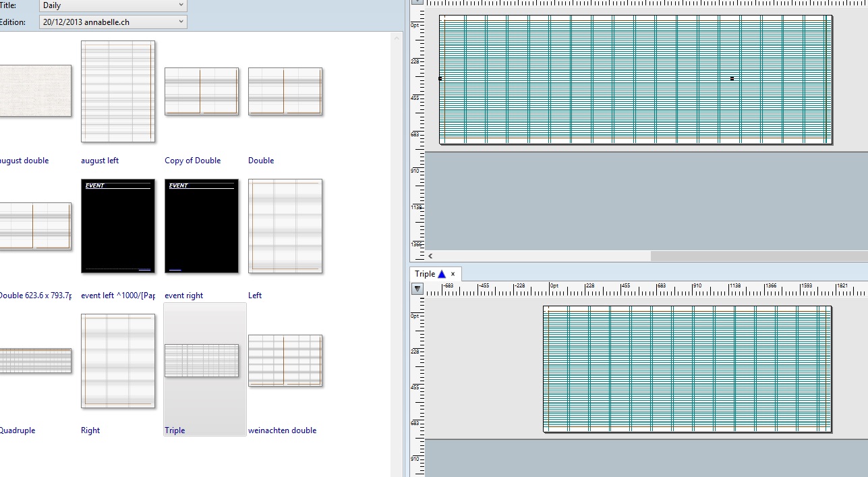Click the Right label text
This screenshot has height=477, width=868.
click(x=90, y=430)
